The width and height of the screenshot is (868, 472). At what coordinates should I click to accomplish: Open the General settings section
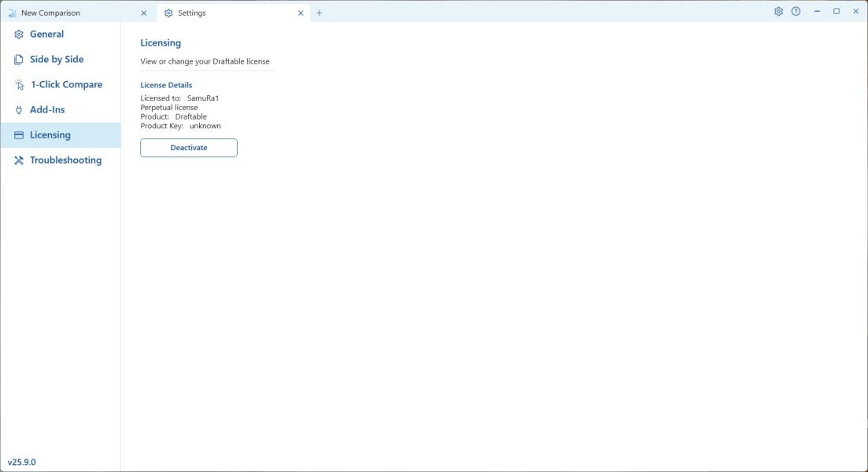click(46, 35)
